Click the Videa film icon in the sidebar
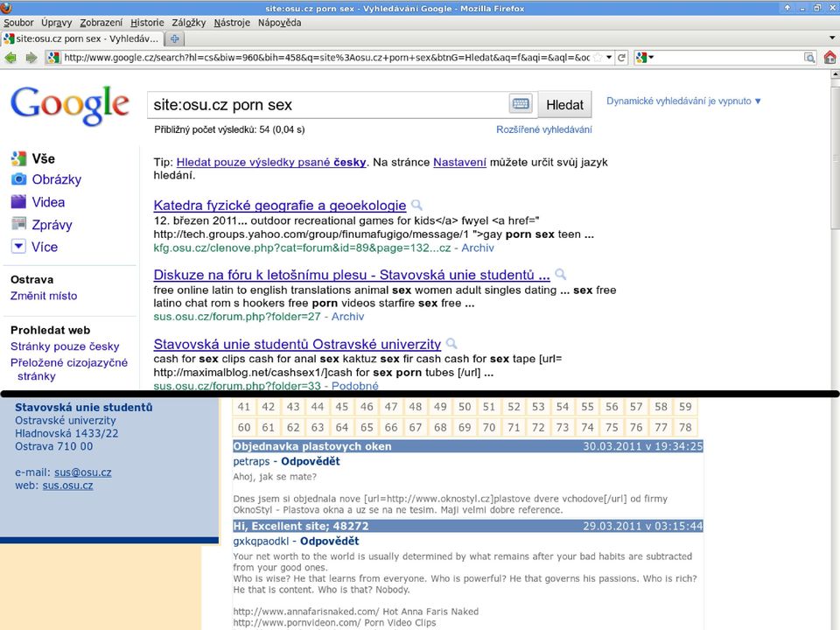 click(x=18, y=201)
